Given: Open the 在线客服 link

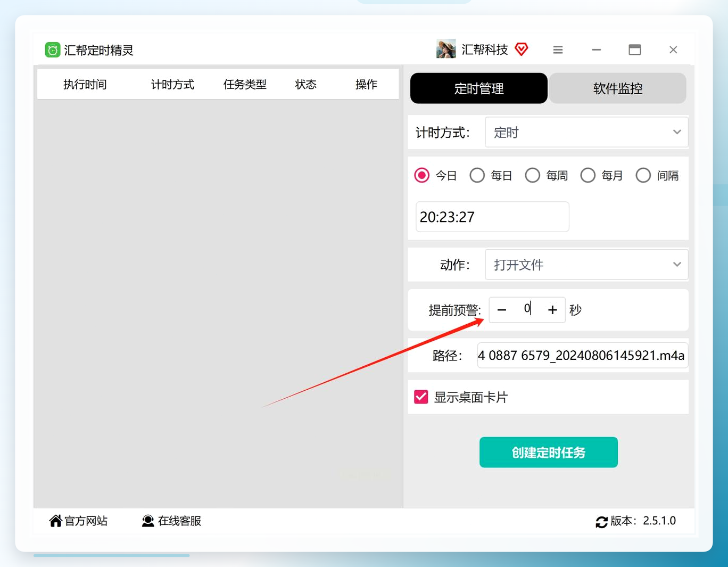Looking at the screenshot, I should tap(179, 521).
